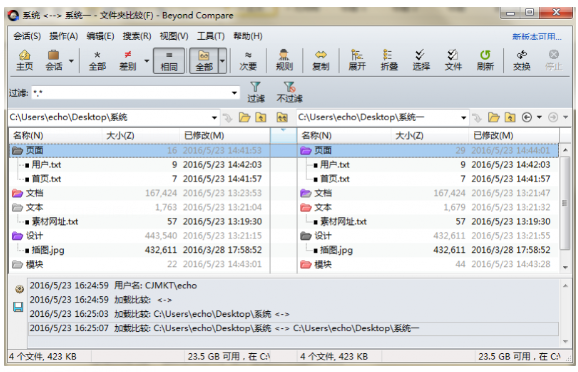
Task: Open the right path history dropdown
Action: coord(464,118)
